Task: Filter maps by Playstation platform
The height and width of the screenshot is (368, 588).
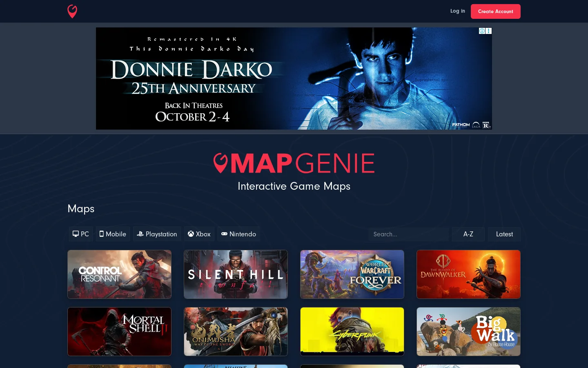Action: (x=157, y=234)
